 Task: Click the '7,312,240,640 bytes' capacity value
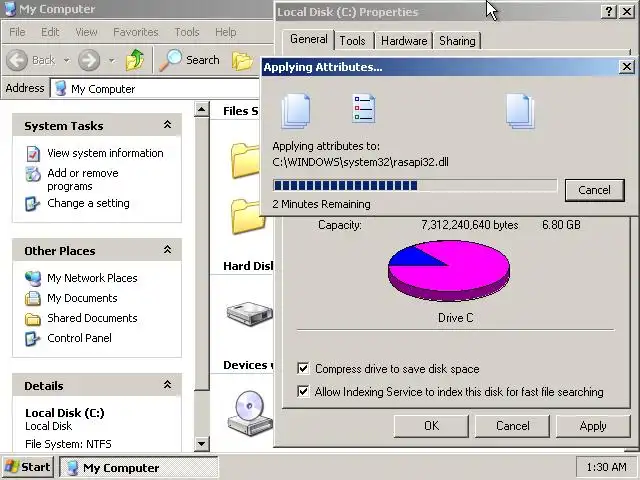[470, 225]
